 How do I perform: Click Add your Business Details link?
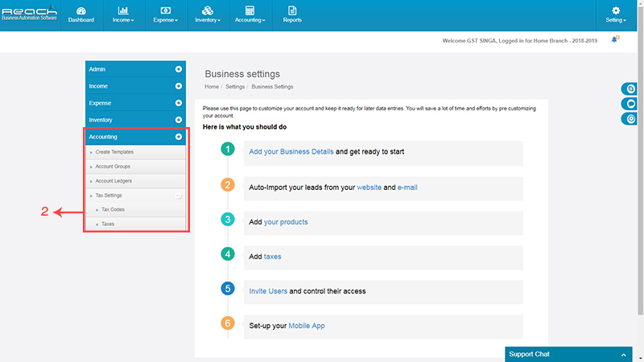point(291,152)
